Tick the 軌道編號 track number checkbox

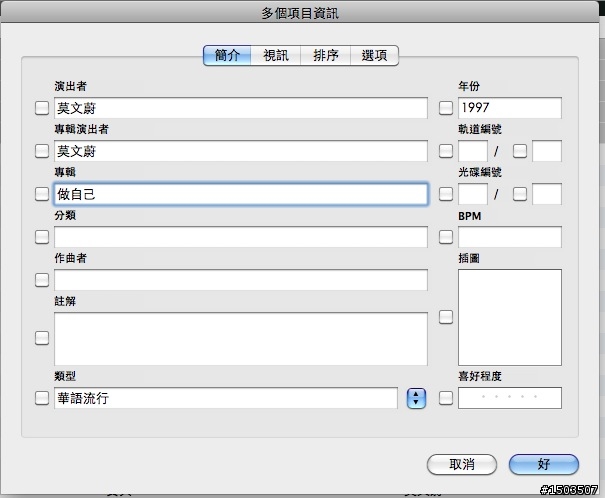click(x=446, y=151)
